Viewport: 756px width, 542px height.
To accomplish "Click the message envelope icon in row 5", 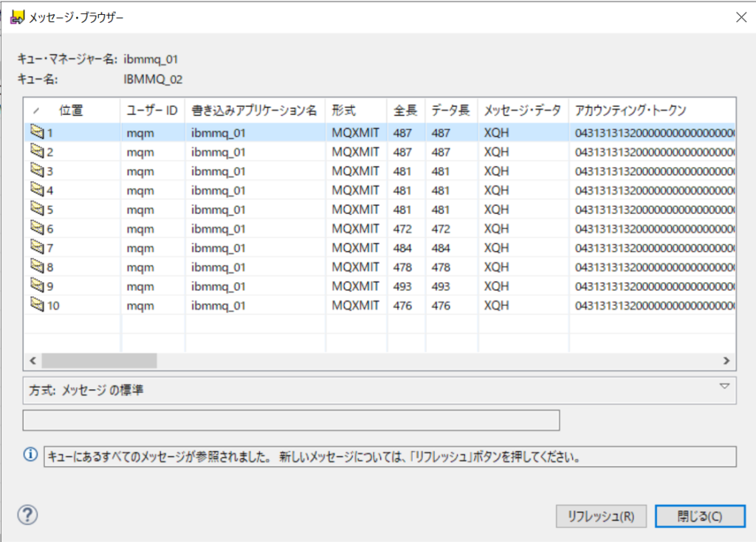I will (x=37, y=209).
